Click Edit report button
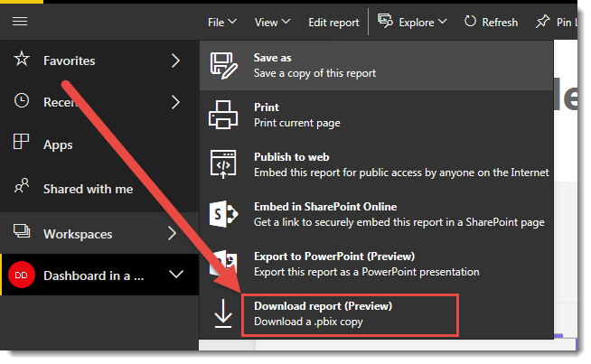The image size is (591, 364). click(333, 23)
